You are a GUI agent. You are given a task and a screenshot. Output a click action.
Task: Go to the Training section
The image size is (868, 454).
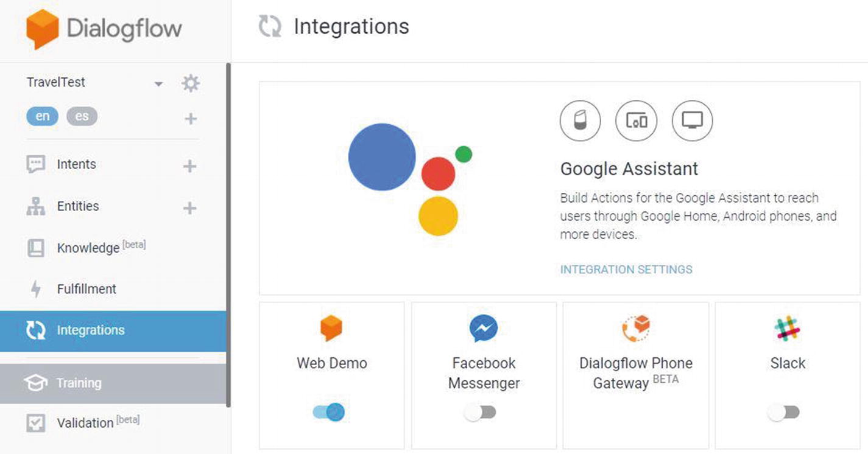click(x=79, y=383)
